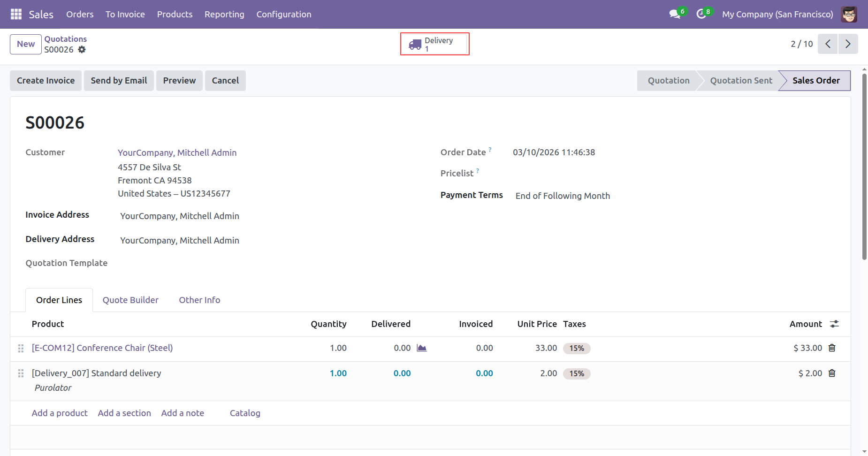Switch to the Quote Builder tab
The height and width of the screenshot is (456, 868).
point(130,300)
